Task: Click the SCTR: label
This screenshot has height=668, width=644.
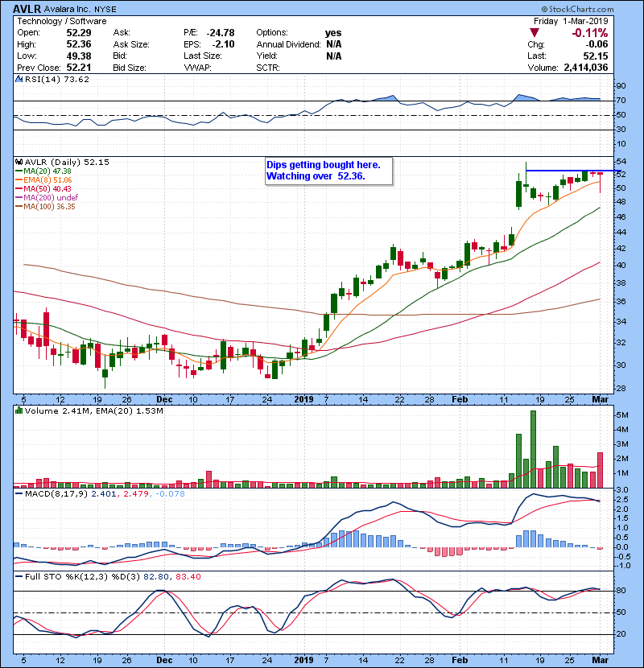Action: tap(268, 68)
